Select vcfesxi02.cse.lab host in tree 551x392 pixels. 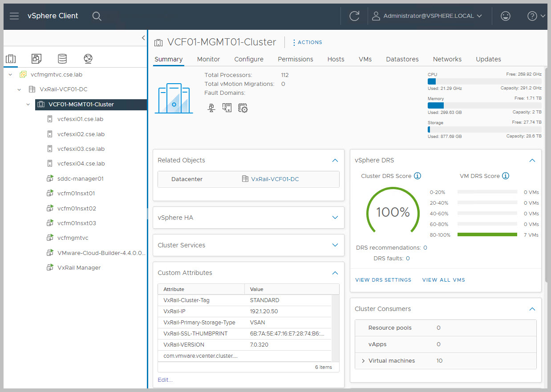(x=81, y=134)
